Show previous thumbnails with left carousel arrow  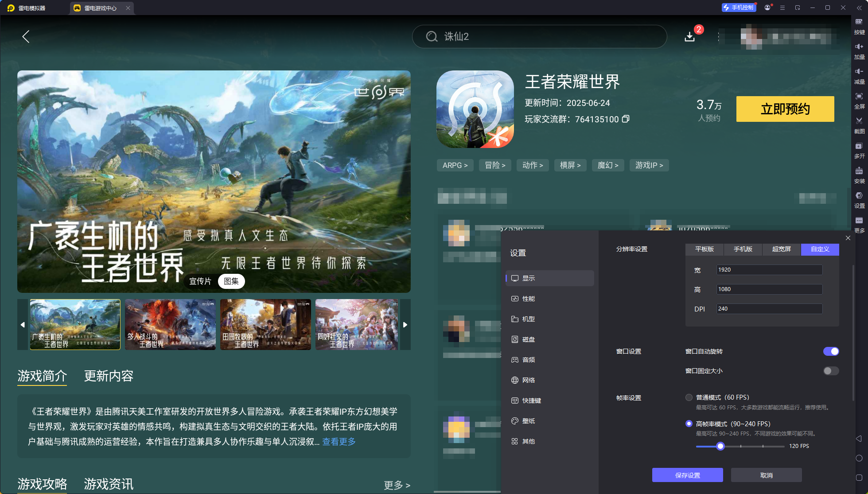coord(23,325)
